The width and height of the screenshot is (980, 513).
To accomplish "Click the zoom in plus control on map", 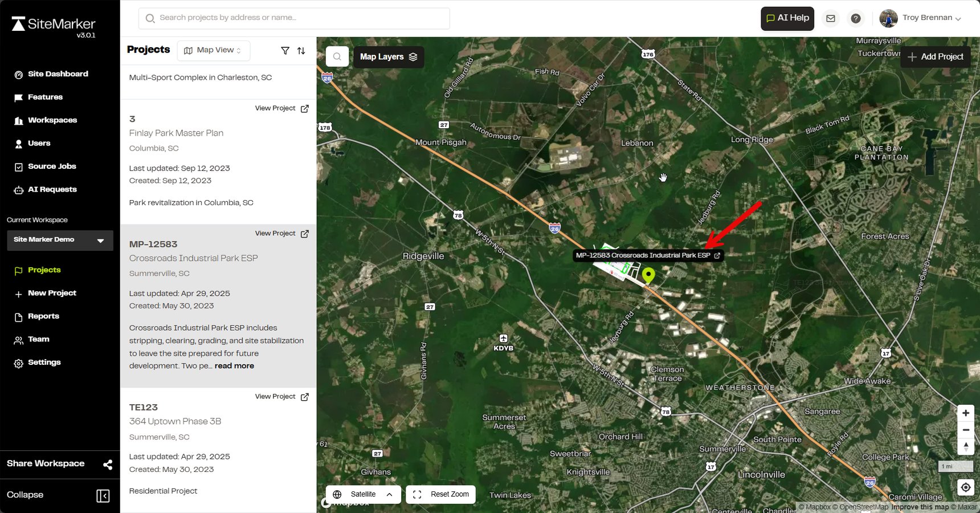I will tap(965, 413).
